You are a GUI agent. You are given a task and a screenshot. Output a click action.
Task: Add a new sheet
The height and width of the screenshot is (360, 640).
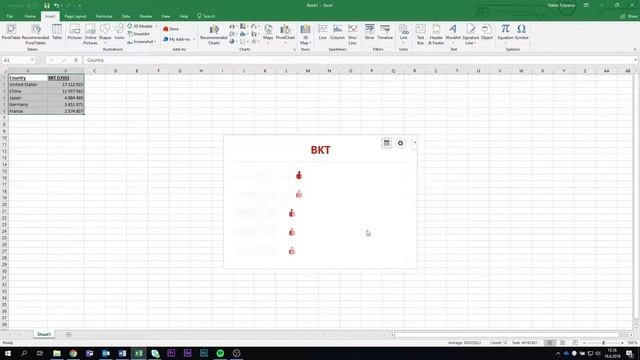point(68,334)
